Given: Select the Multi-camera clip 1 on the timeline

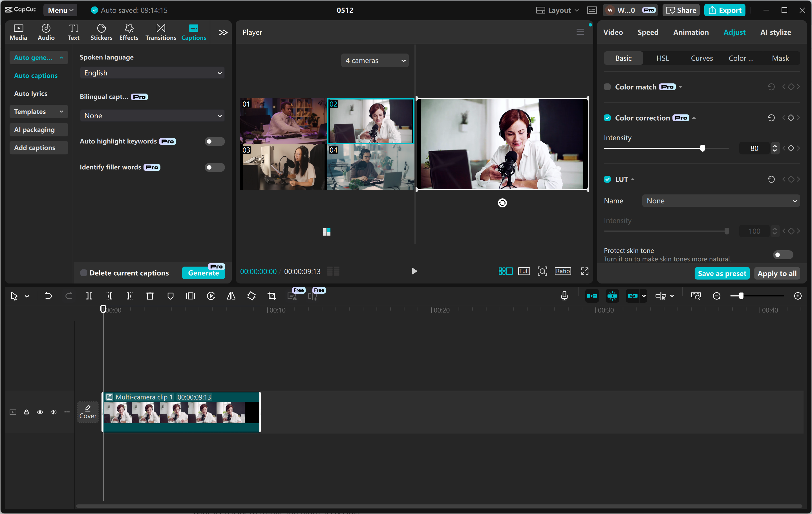Looking at the screenshot, I should coord(181,412).
